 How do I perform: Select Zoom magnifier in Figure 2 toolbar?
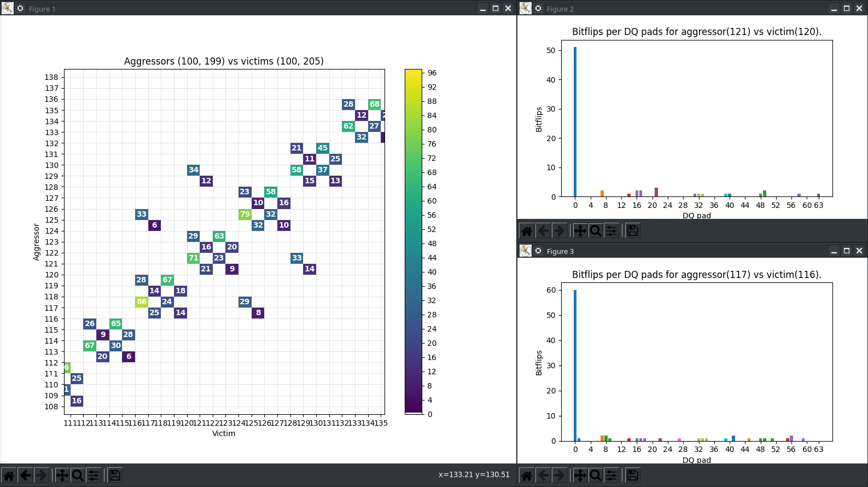[x=596, y=231]
